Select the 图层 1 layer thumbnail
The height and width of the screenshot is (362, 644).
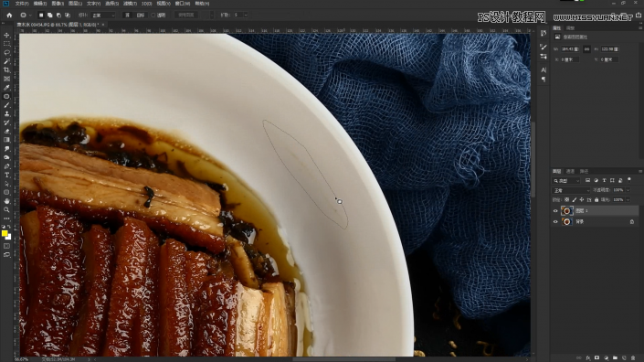coord(566,211)
